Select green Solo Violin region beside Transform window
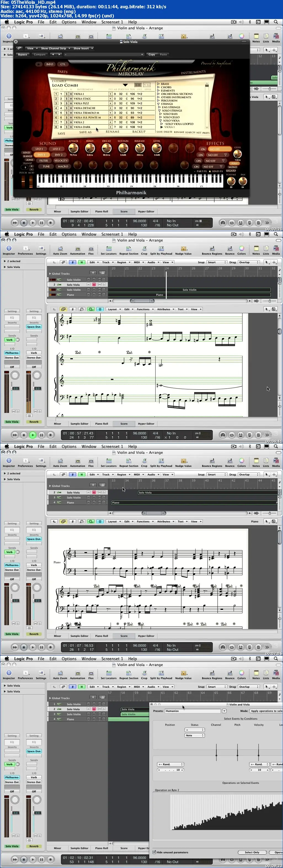 [x=135, y=714]
